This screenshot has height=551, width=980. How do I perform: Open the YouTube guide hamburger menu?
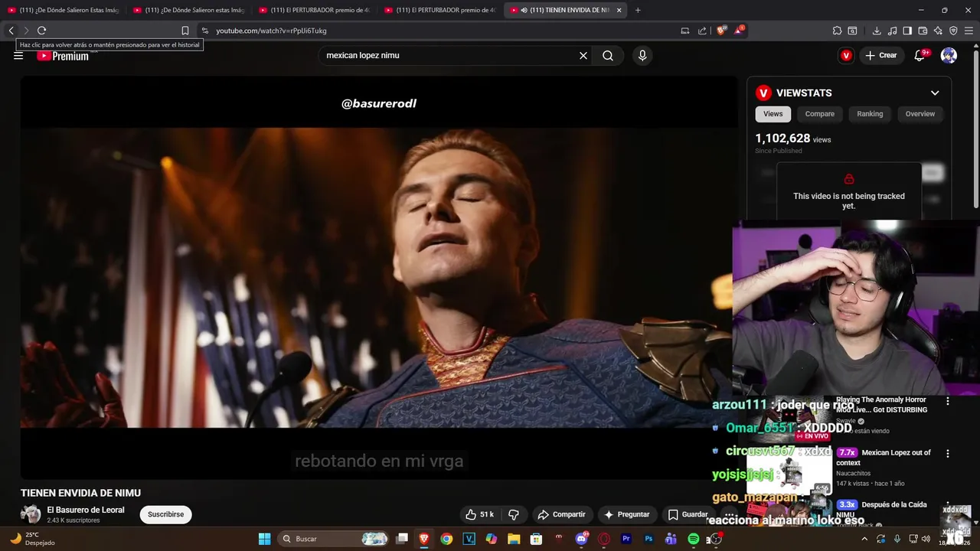click(x=18, y=55)
